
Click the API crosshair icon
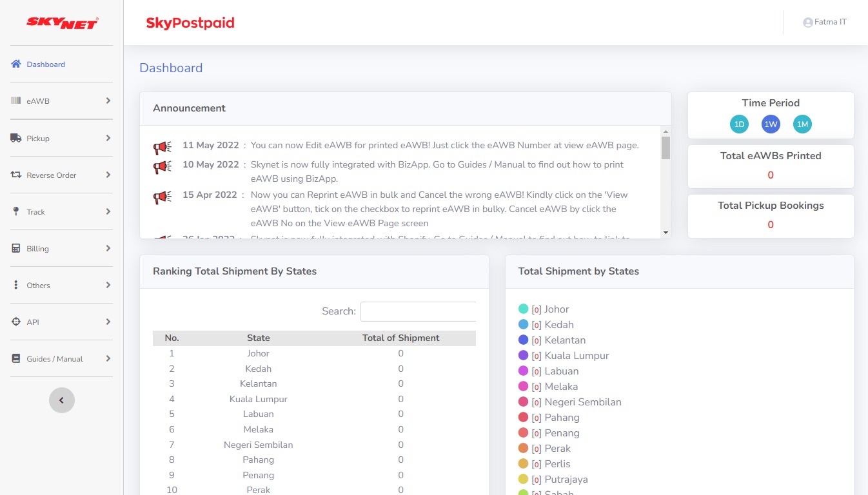tap(16, 322)
